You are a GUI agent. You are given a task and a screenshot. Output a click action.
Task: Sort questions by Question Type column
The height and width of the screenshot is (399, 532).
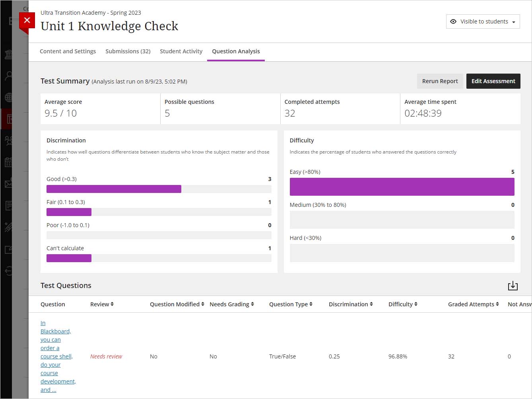pos(290,304)
